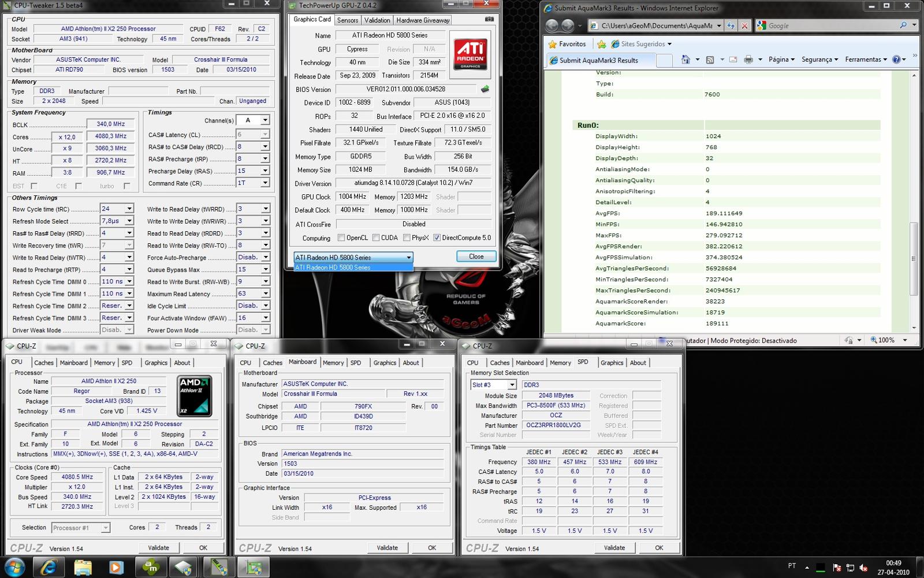
Task: Click Validate in the CPU-Z CPU window
Action: 158,548
